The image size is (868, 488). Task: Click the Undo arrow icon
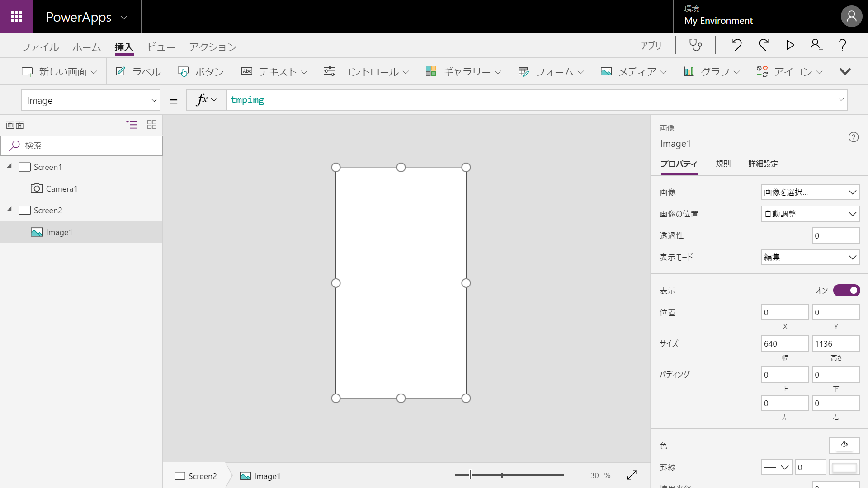(x=737, y=45)
